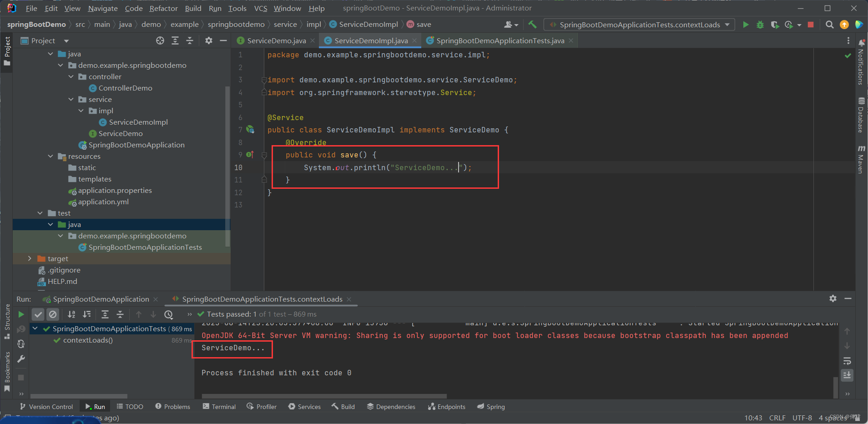Screen dimensions: 868x424
Task: Collapse the controller folder
Action: click(71, 76)
